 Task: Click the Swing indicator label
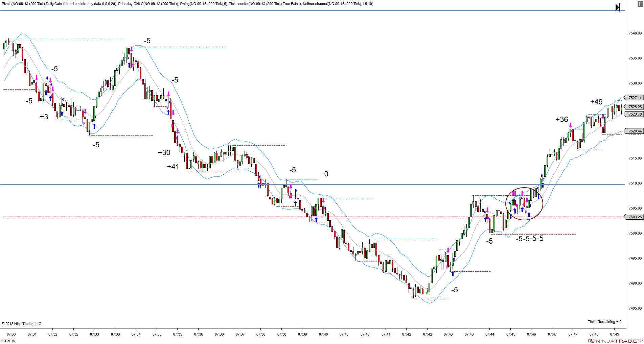[x=204, y=4]
